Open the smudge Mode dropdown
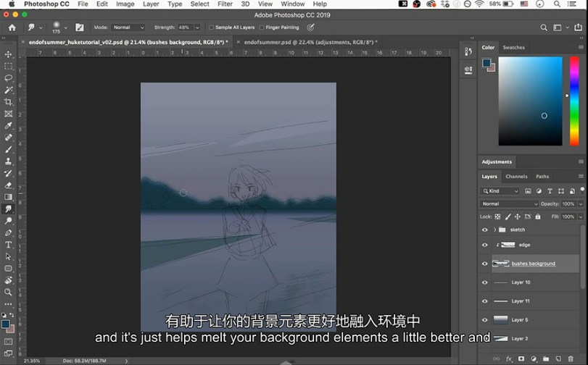Image resolution: width=588 pixels, height=365 pixels. coord(128,28)
